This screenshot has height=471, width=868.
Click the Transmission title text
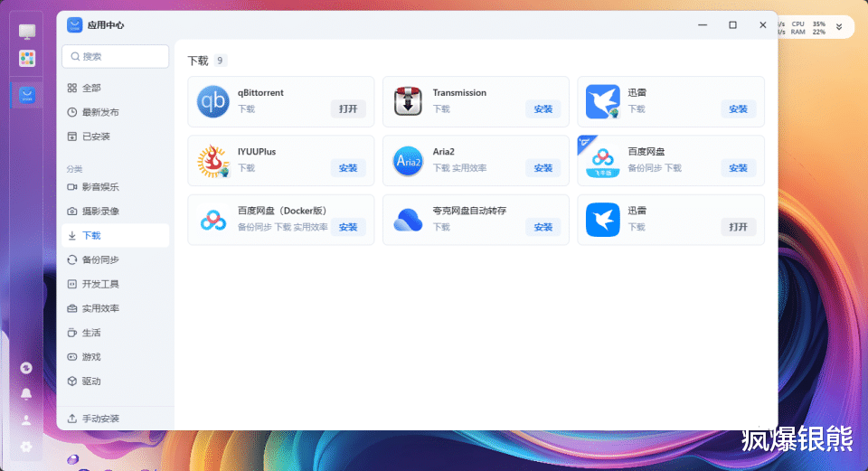pyautogui.click(x=459, y=93)
